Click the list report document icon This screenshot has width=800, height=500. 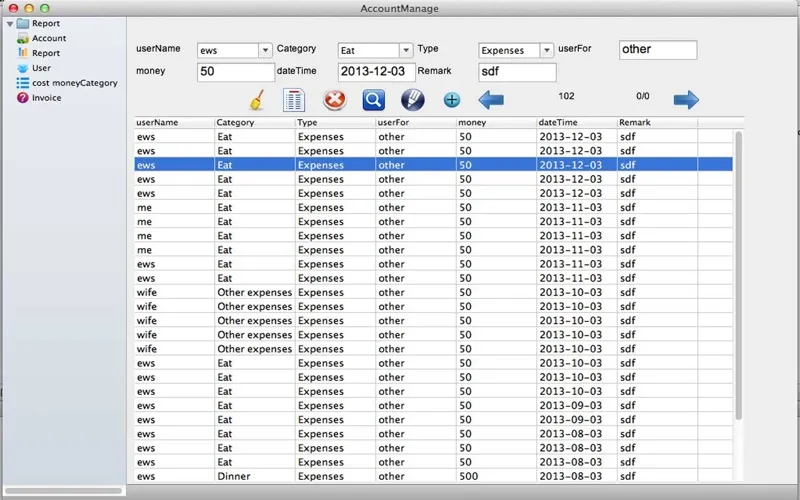(x=294, y=100)
